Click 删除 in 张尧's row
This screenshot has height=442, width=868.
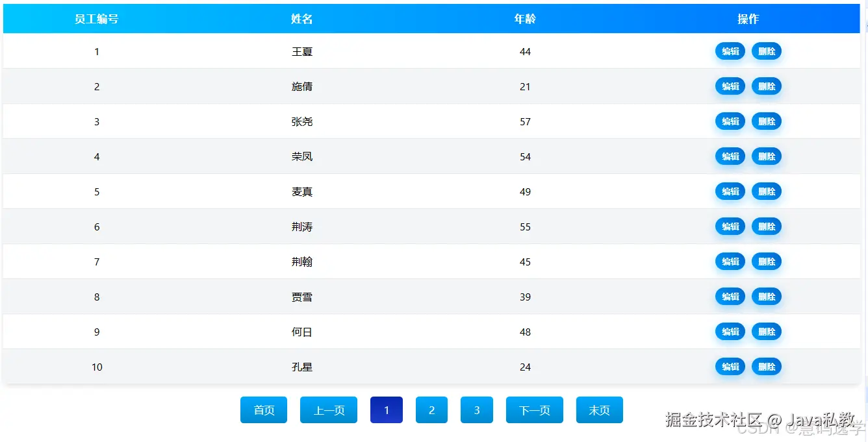coord(767,121)
